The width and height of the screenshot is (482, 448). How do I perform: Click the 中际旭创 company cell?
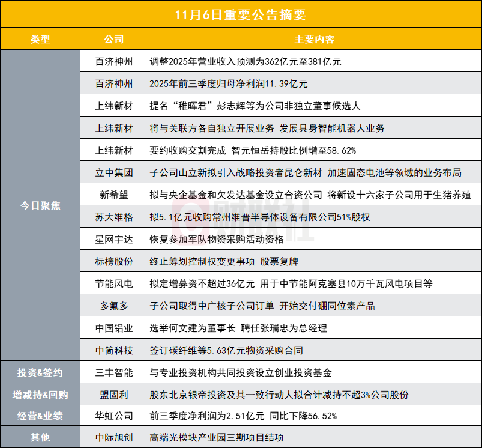[x=114, y=437]
